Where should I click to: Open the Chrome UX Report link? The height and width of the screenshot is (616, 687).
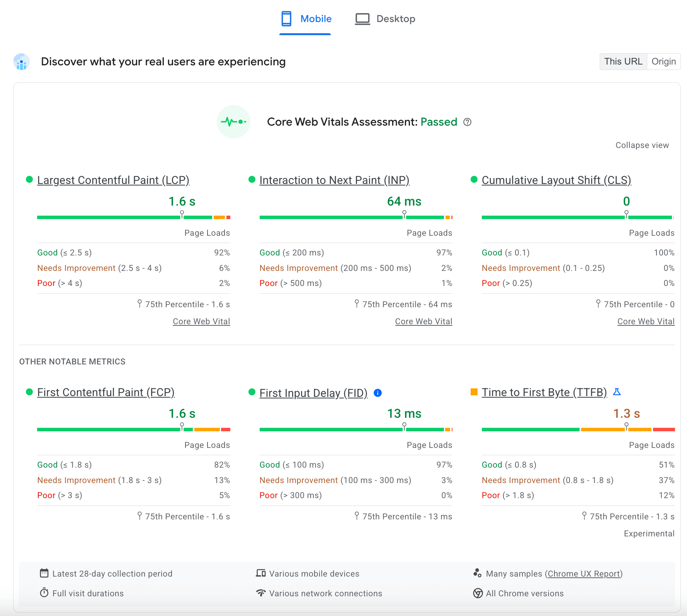(x=584, y=573)
